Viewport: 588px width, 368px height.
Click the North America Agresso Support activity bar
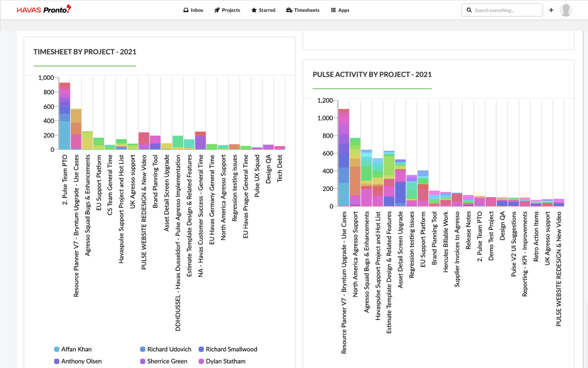coord(355,172)
